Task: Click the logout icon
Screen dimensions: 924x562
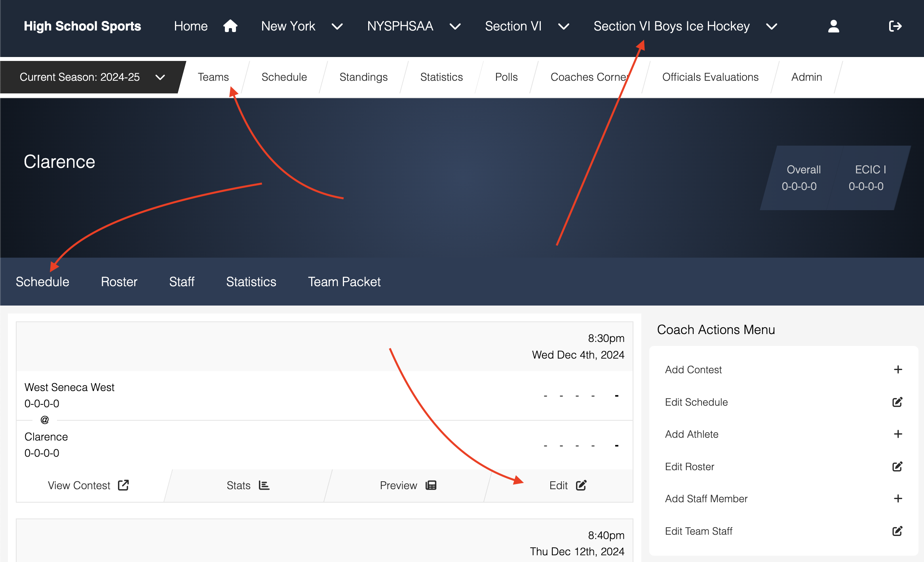Action: point(895,26)
